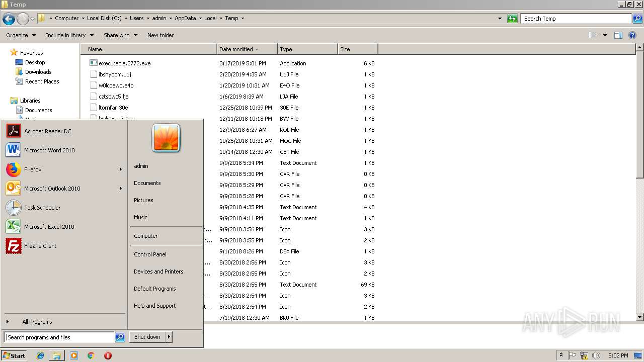The height and width of the screenshot is (362, 644).
Task: Select Downloads in Favorites
Action: [33, 72]
